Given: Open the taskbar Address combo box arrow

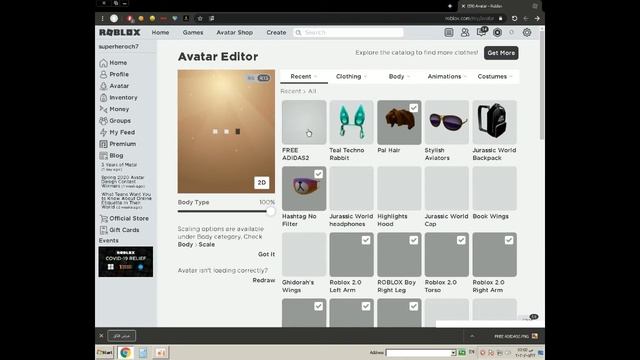Looking at the screenshot, I should click(453, 353).
